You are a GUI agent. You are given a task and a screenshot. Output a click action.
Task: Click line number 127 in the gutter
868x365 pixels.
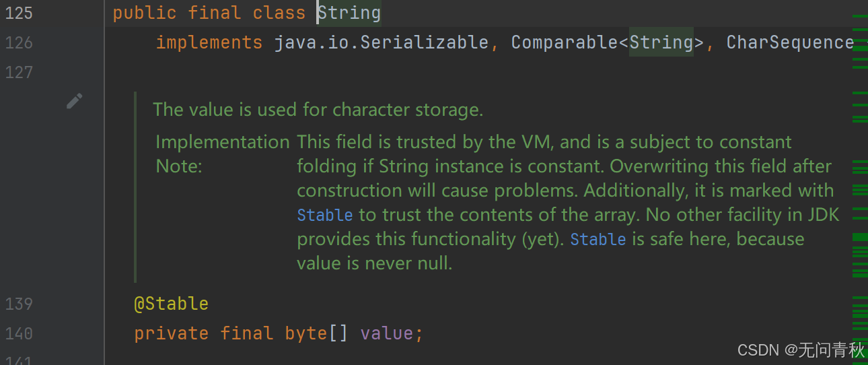pos(19,72)
